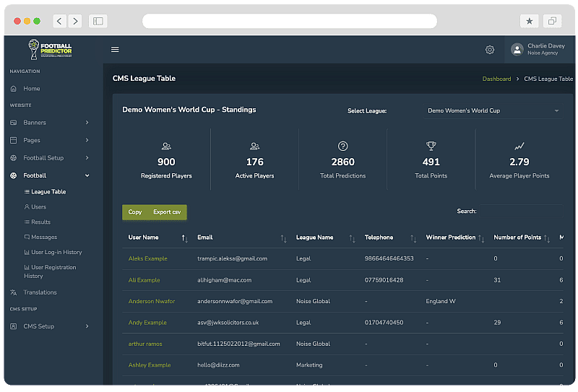Click the table Search field
Viewport: 578px width, 392px height.
click(x=521, y=211)
